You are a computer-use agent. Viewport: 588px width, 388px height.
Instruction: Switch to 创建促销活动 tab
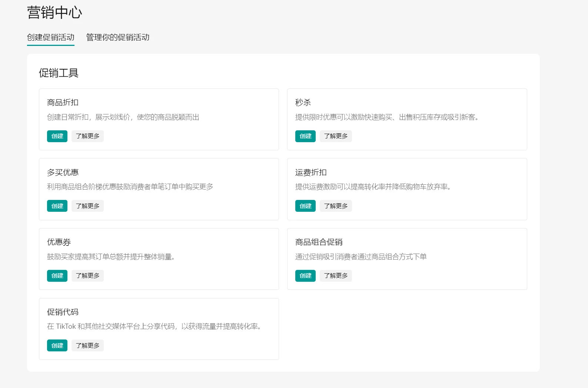(x=51, y=37)
